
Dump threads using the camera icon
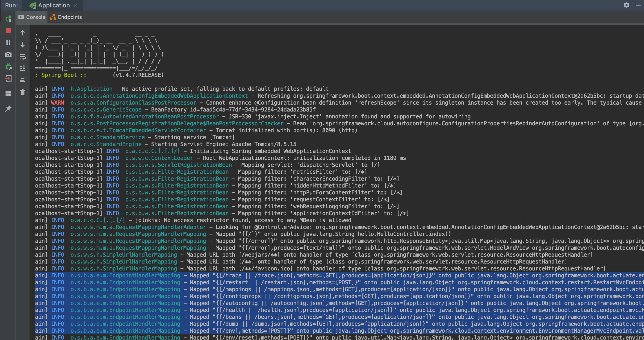(x=8, y=54)
